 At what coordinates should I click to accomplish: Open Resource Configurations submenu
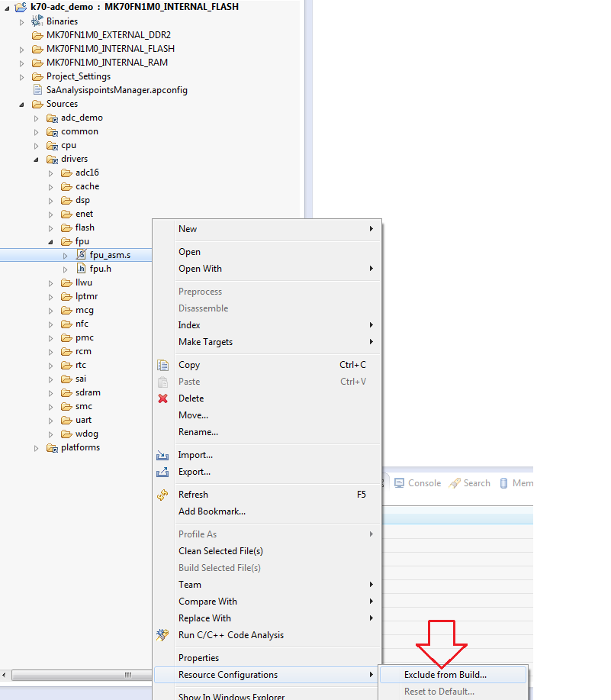coord(268,675)
